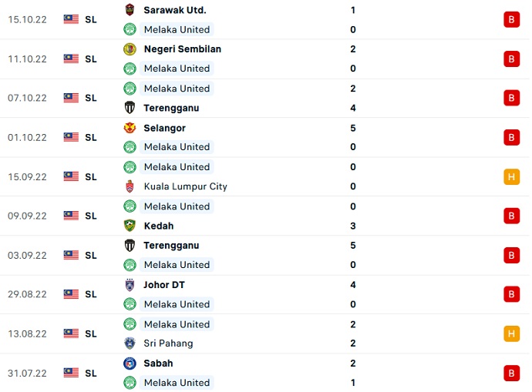Screen dimensions: 532x392
Task: Click the Sarawak Utd. team crest
Action: coord(130,10)
